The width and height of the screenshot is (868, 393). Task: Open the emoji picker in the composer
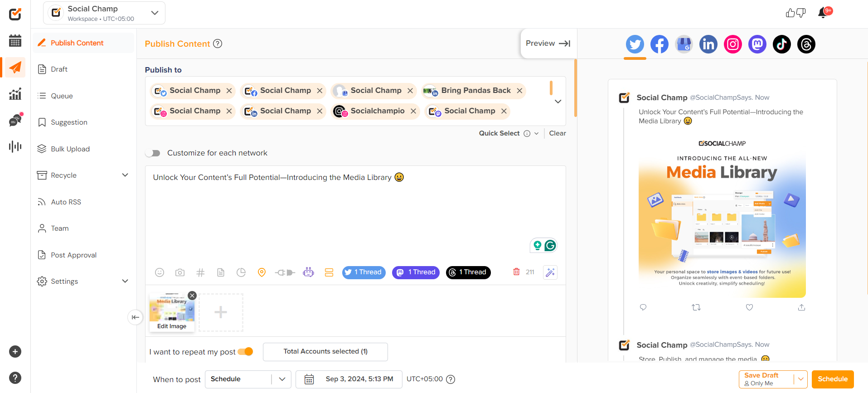160,272
